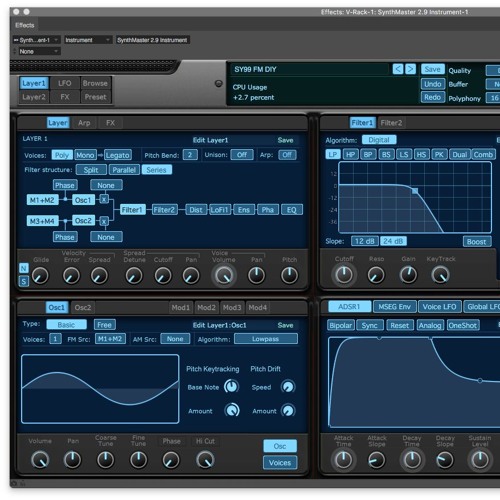500x500 pixels.
Task: Toggle the Bipolar envelope option
Action: click(341, 325)
